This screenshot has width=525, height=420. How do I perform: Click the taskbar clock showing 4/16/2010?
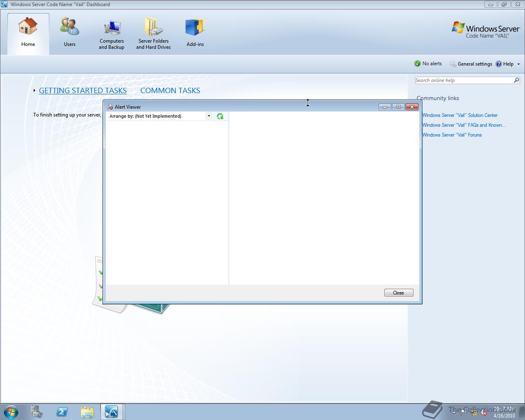504,412
